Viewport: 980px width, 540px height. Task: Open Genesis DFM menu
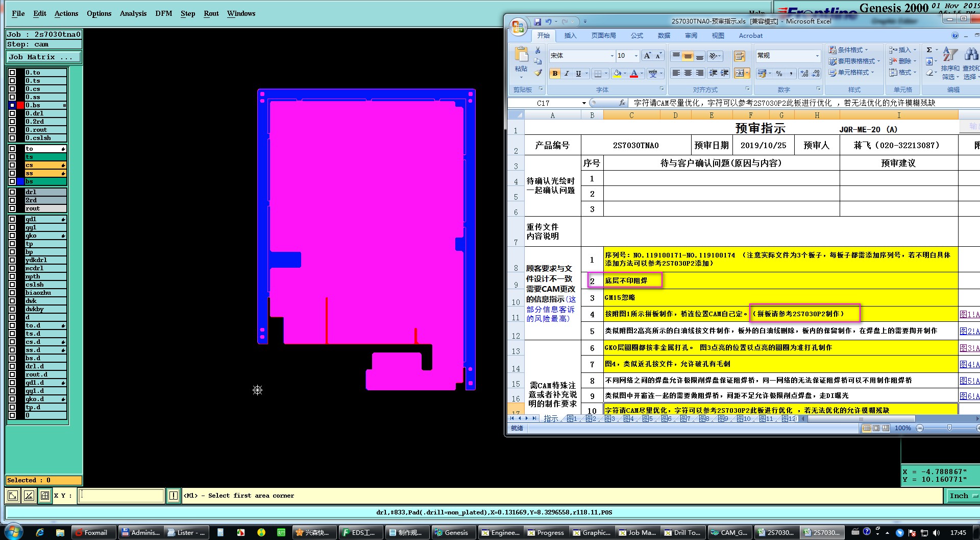[164, 13]
